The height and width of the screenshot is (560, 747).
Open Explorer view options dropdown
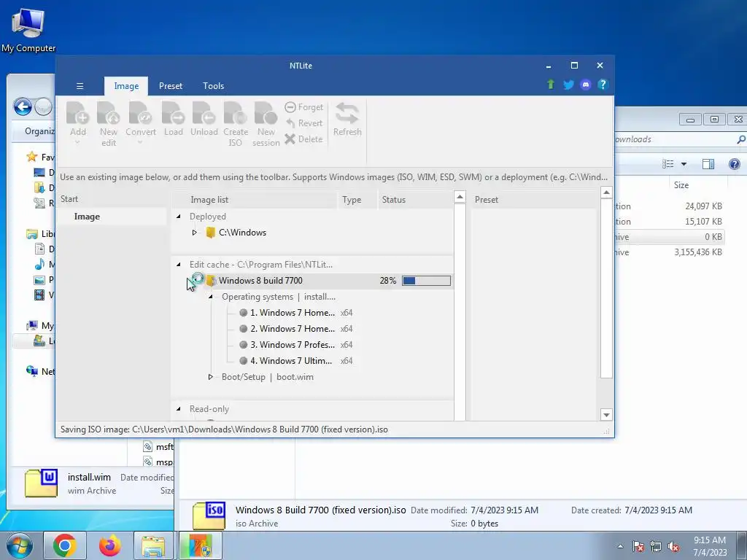684,164
